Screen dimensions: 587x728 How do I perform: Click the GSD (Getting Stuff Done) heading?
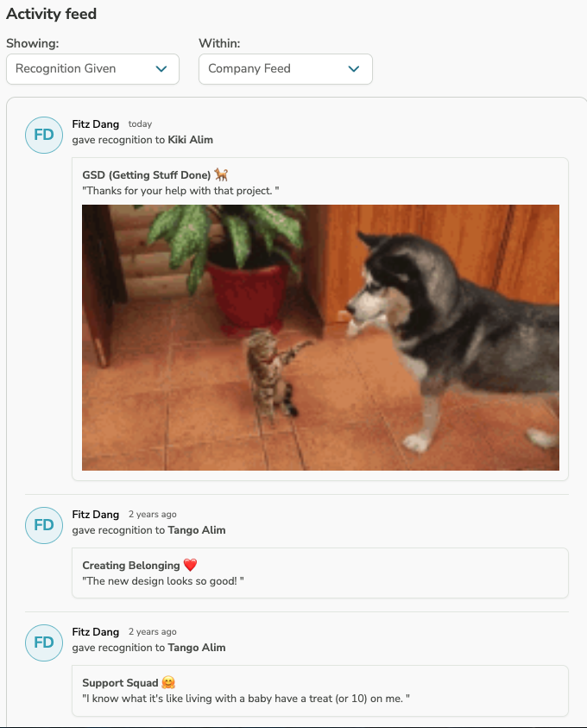[x=147, y=175]
